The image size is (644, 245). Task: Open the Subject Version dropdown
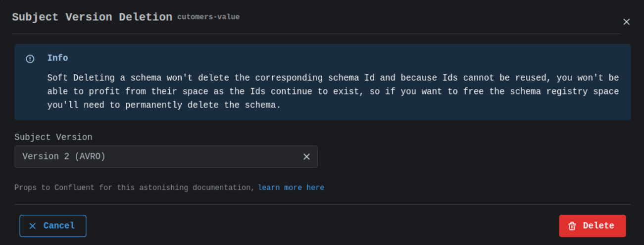[x=166, y=156]
